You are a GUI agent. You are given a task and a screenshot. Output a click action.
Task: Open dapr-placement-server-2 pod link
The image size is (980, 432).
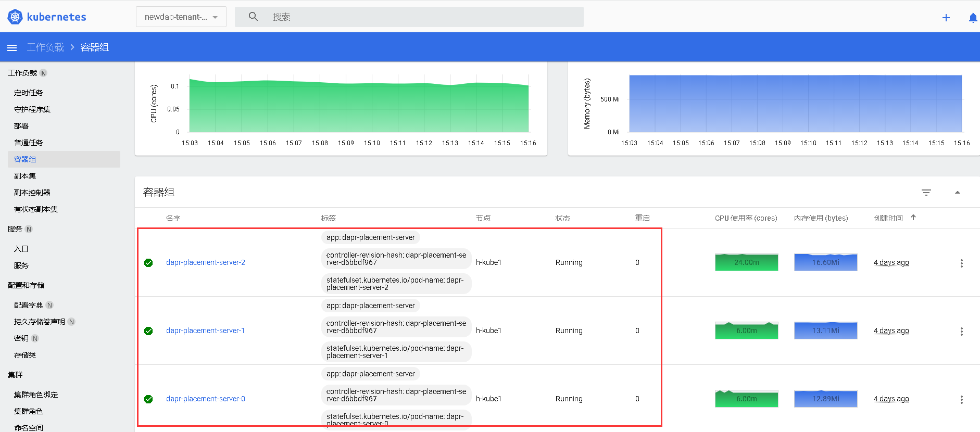pos(206,262)
